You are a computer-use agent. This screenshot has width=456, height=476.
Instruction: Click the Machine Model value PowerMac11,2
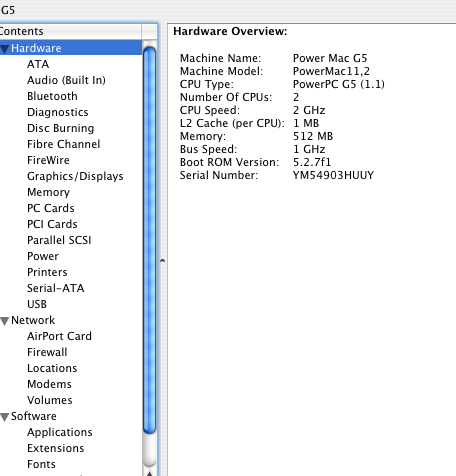click(x=331, y=71)
